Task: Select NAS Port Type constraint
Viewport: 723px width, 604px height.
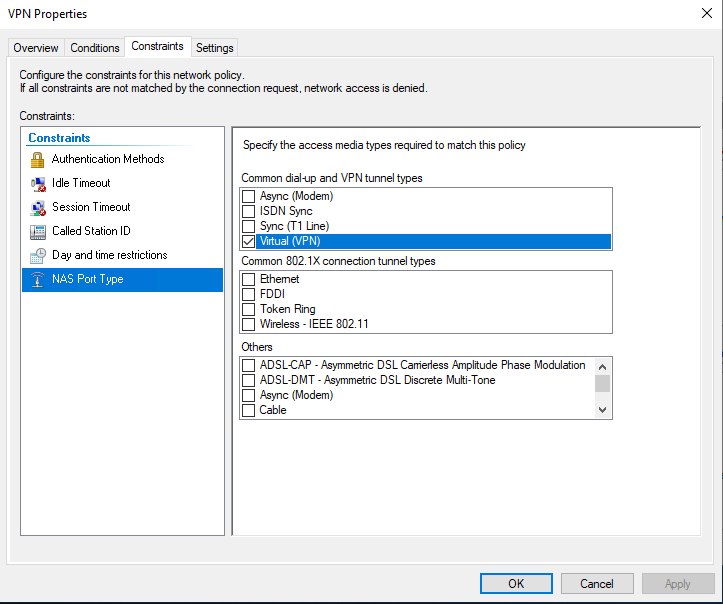Action: click(122, 279)
